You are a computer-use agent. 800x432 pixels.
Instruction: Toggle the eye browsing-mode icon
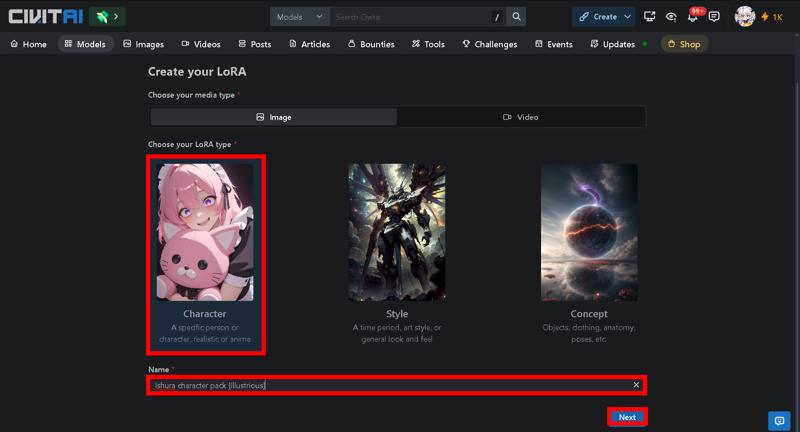tap(671, 17)
